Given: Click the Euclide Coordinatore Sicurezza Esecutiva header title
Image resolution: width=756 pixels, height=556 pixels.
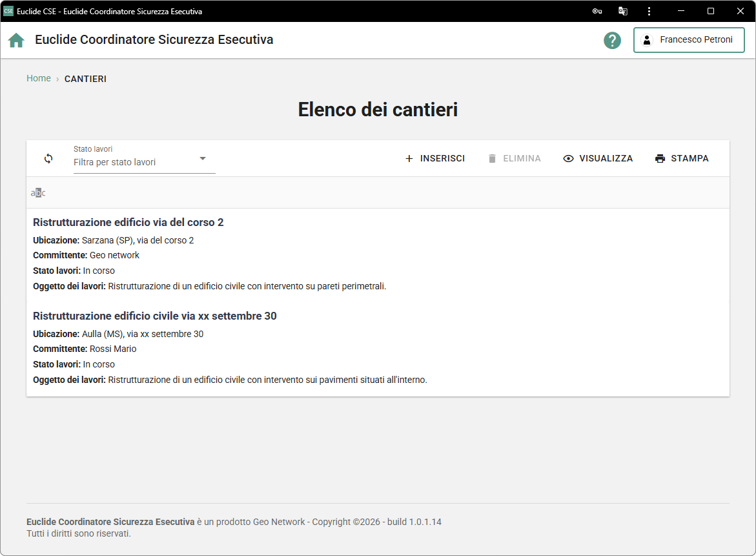Looking at the screenshot, I should [x=154, y=39].
